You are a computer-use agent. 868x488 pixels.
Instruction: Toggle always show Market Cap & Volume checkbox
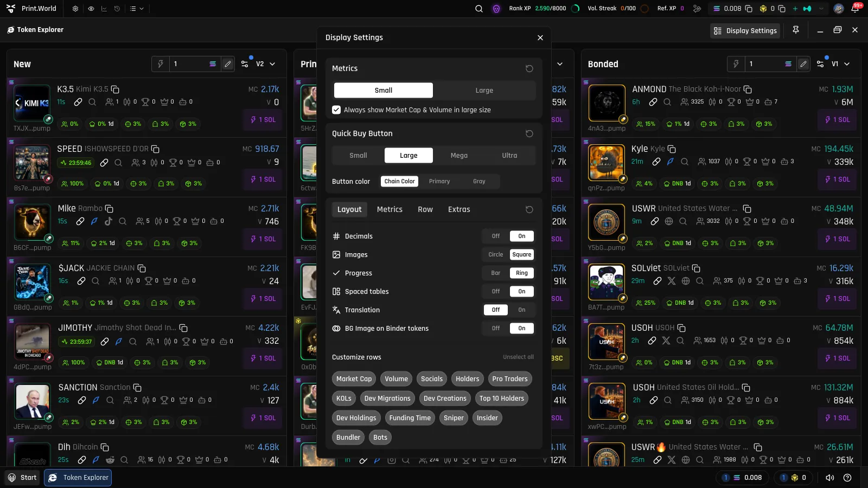[x=336, y=110]
